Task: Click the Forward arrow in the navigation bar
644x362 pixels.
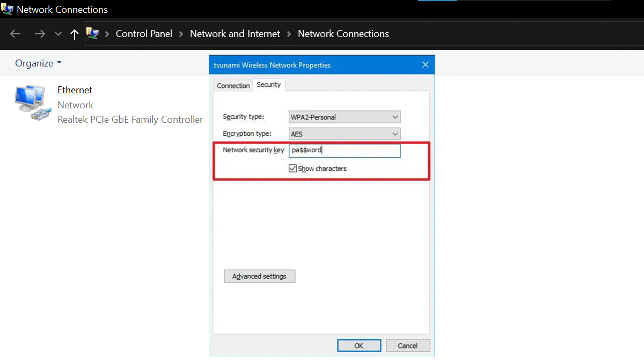Action: [40, 34]
